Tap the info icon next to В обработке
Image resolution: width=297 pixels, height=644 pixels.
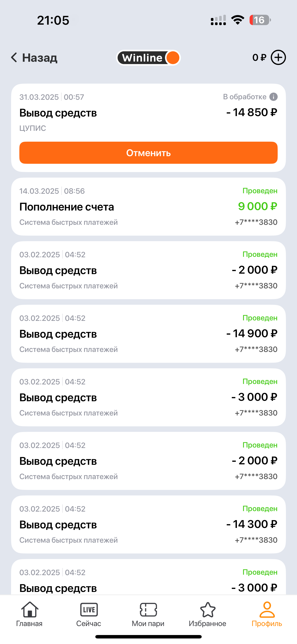[273, 97]
